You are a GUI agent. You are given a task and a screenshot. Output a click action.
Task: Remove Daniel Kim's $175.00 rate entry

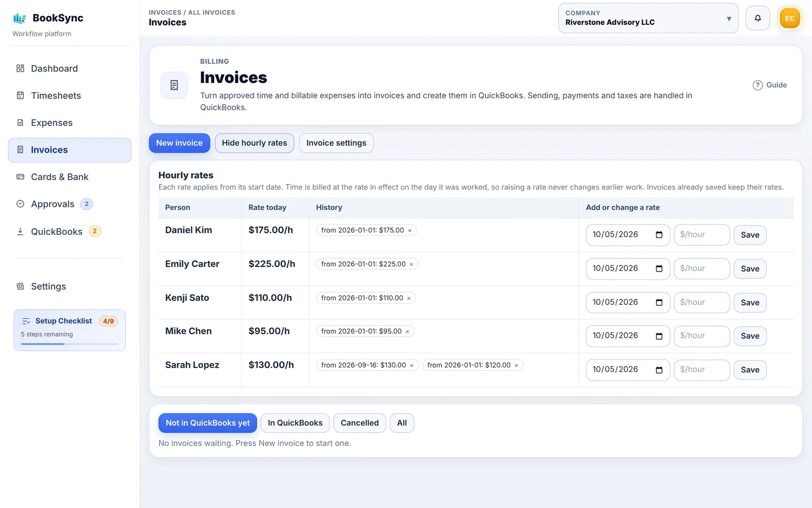click(410, 231)
